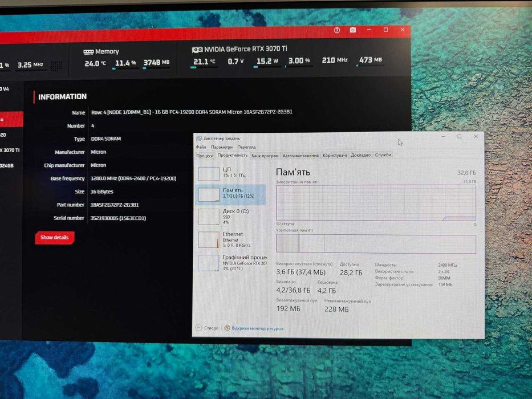This screenshot has width=532, height=399.
Task: Click the Size value 16 GBytes
Action: 102,192
